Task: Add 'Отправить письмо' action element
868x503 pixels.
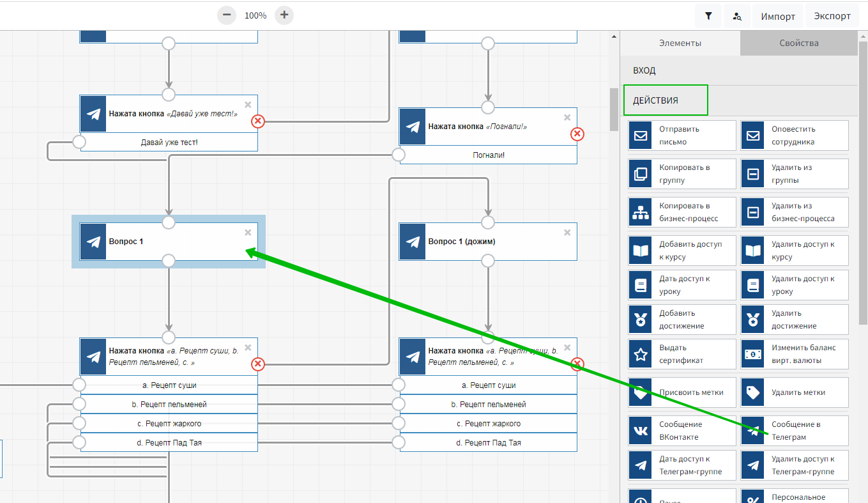Action: coord(681,135)
